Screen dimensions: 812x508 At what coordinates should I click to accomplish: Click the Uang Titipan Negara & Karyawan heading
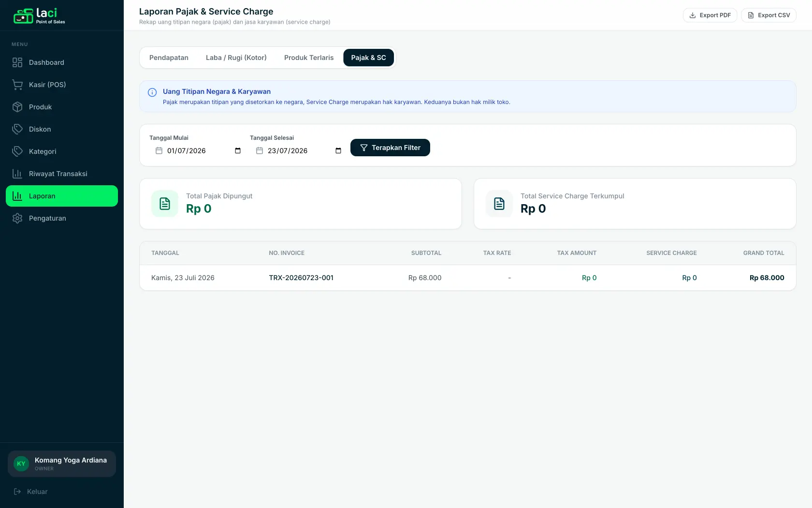pos(217,91)
